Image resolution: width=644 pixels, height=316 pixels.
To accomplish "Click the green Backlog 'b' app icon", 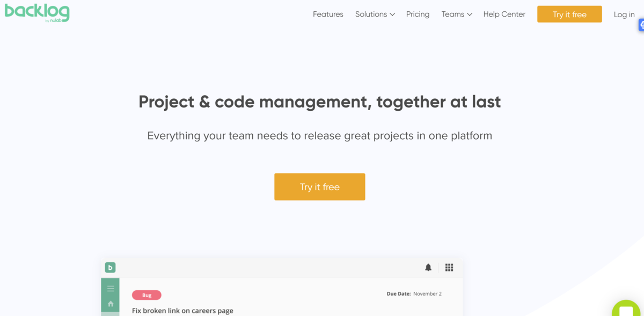I will 111,267.
